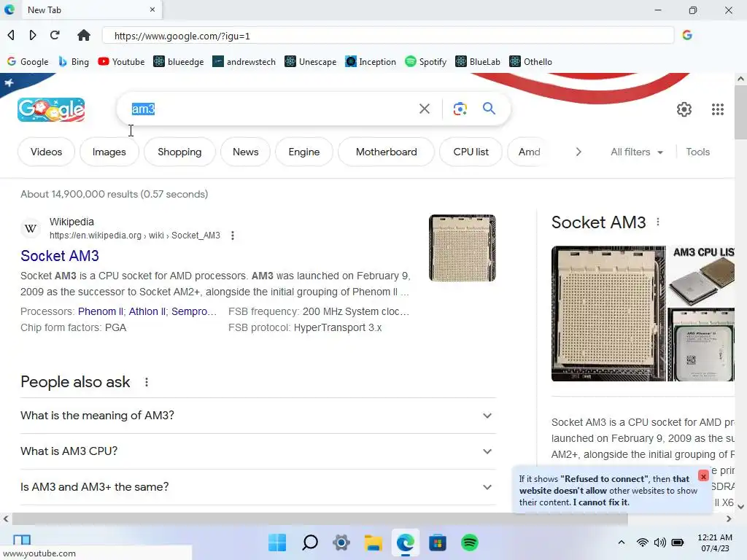
Task: Click the AM3 socket result thumbnail
Action: coord(462,248)
